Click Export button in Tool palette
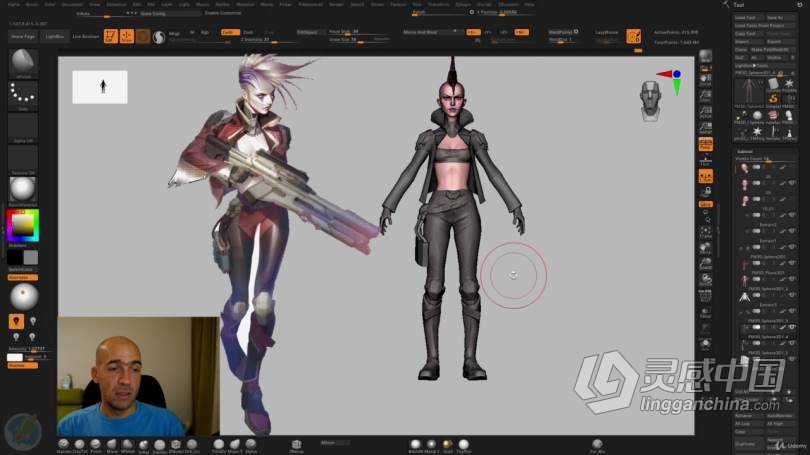The image size is (810, 455). tap(780, 41)
